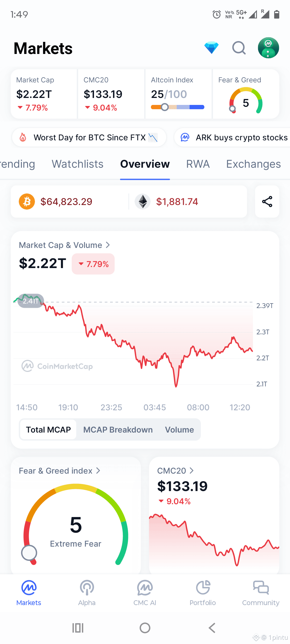Tap the Altcoin Index slider bar
Screen dimensions: 290x644
(178, 107)
